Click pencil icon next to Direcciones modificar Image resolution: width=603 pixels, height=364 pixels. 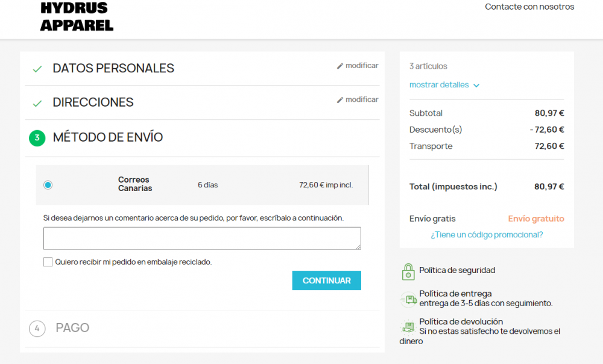(340, 100)
